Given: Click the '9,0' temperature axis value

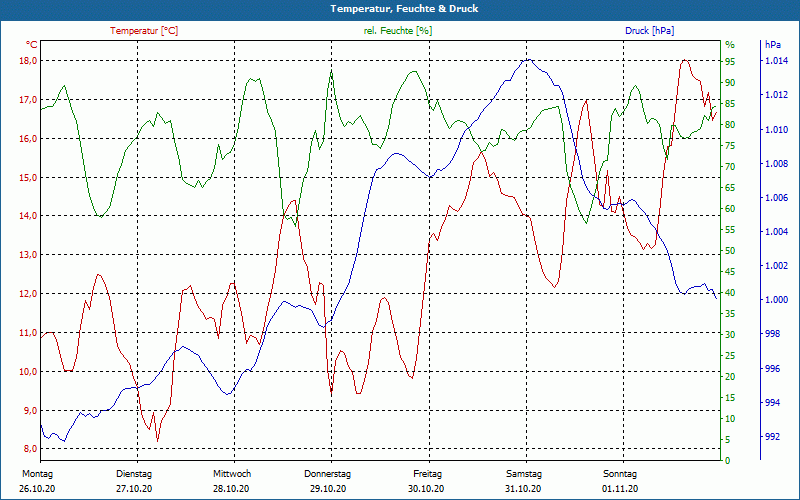Looking at the screenshot, I should click(x=31, y=411).
